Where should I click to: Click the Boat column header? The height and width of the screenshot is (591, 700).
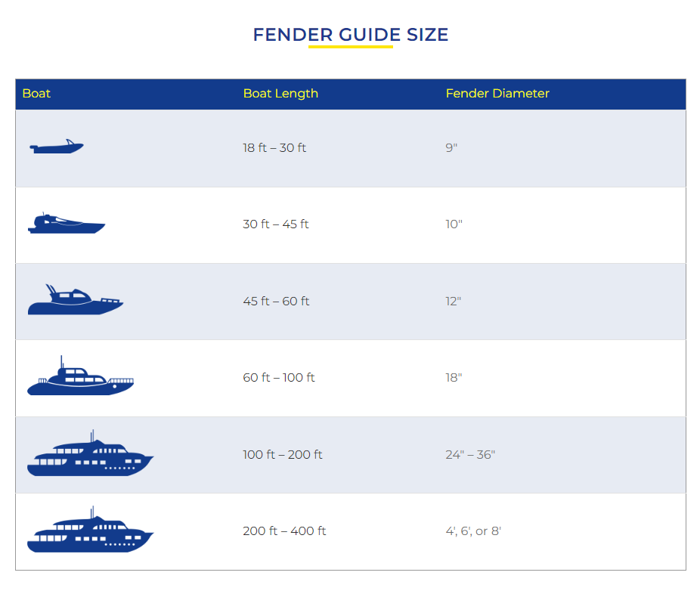36,94
